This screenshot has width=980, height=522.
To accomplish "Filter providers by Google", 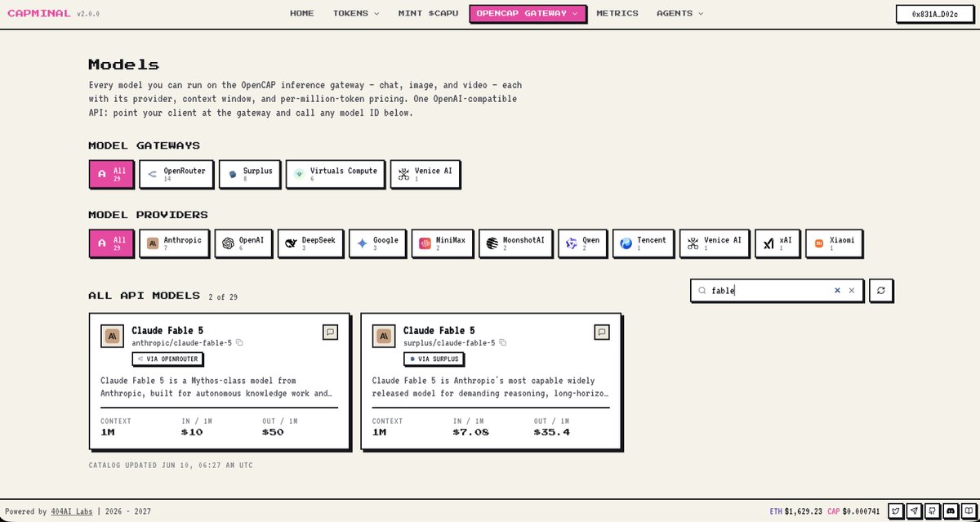I will (377, 243).
